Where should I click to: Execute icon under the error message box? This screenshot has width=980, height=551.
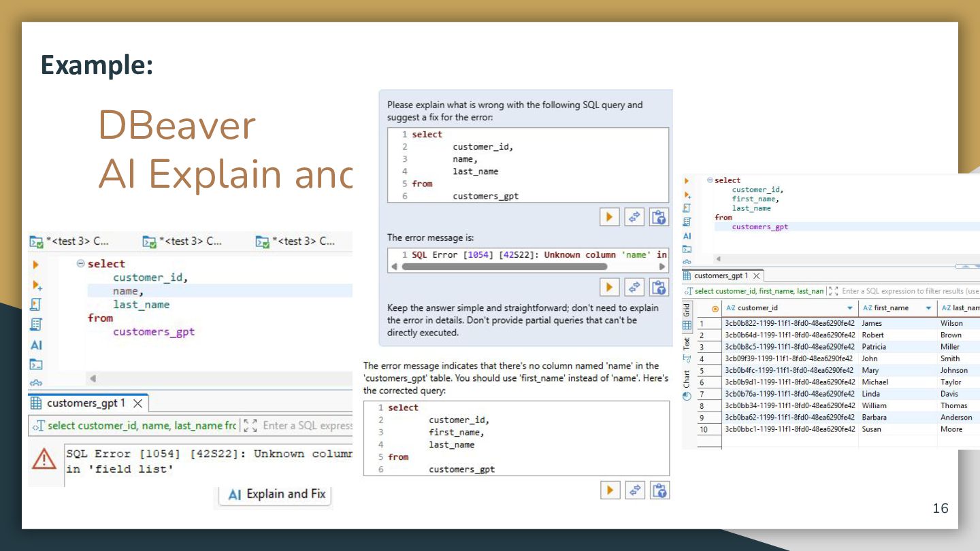pyautogui.click(x=609, y=288)
